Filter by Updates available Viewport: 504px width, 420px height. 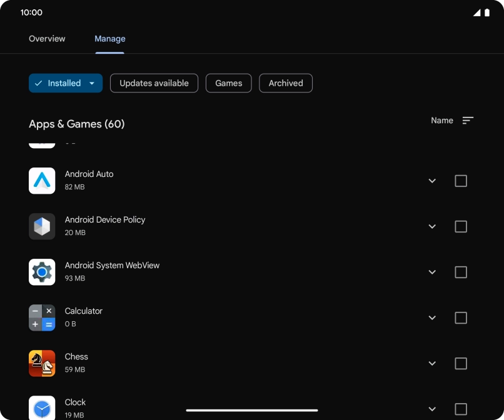pos(154,83)
